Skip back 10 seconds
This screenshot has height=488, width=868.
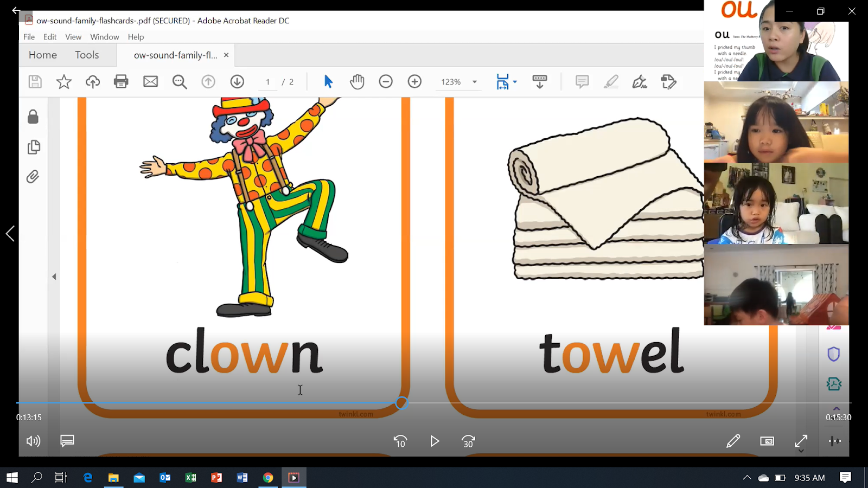tap(400, 441)
